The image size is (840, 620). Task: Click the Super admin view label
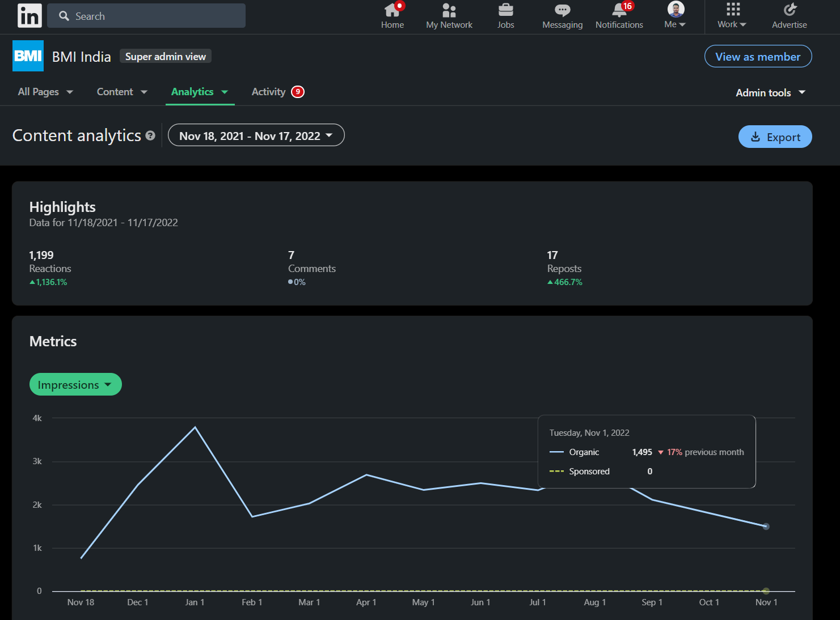pyautogui.click(x=166, y=56)
